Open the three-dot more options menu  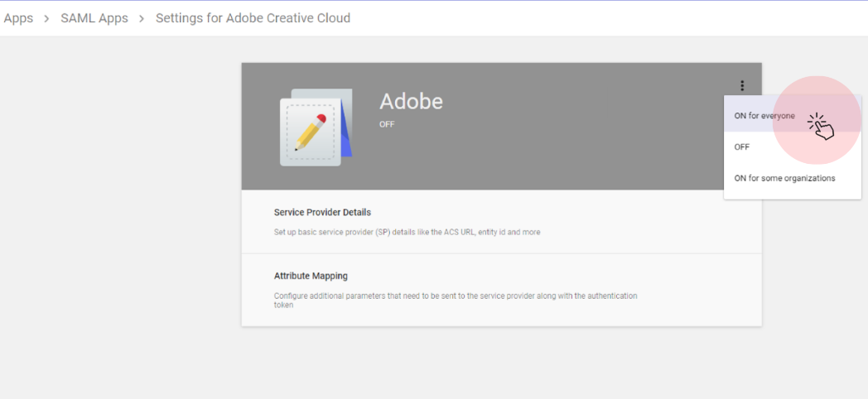tap(742, 85)
